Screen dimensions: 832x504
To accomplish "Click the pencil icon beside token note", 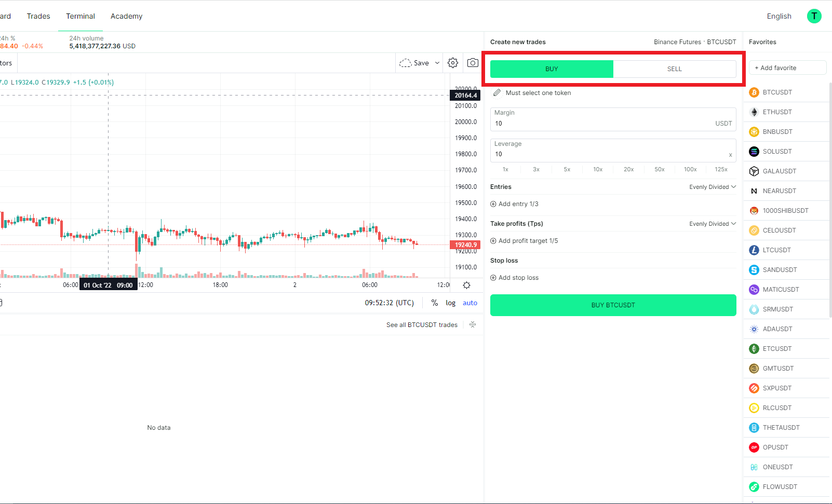I will point(497,93).
